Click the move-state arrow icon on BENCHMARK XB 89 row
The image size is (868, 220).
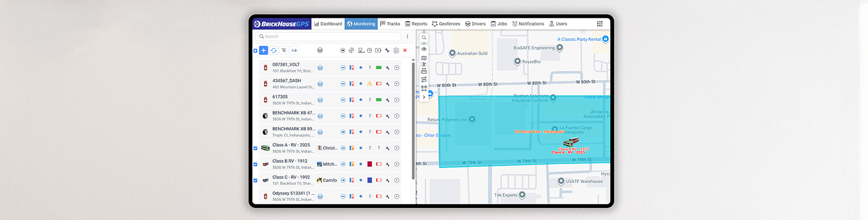pos(343,132)
